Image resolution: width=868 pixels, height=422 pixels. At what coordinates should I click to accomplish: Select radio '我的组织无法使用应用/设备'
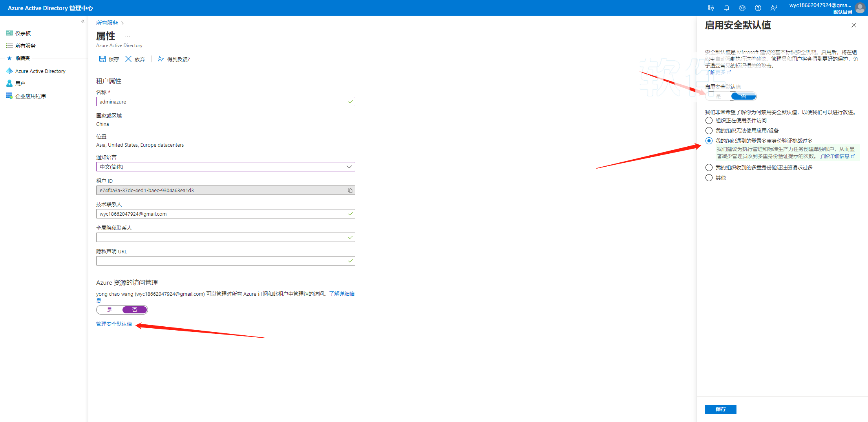pos(709,131)
